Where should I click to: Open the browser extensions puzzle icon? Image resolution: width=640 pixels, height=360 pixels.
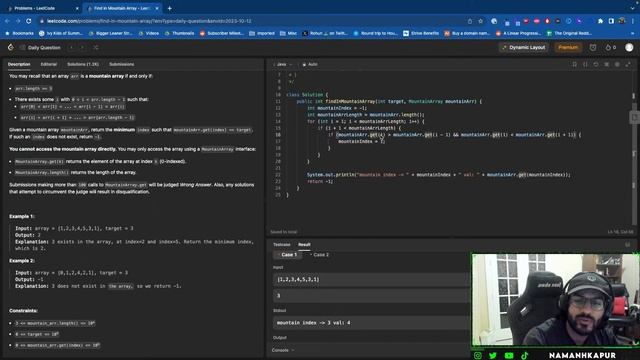coord(600,21)
